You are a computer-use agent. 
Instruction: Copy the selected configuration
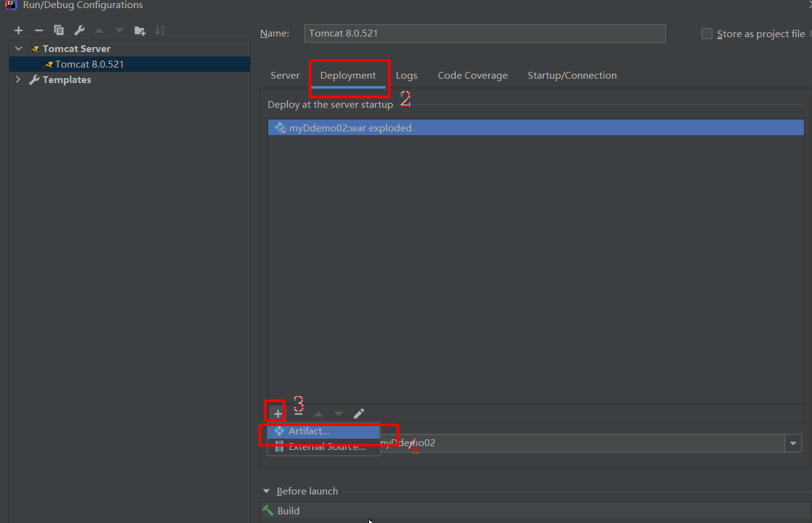click(59, 30)
